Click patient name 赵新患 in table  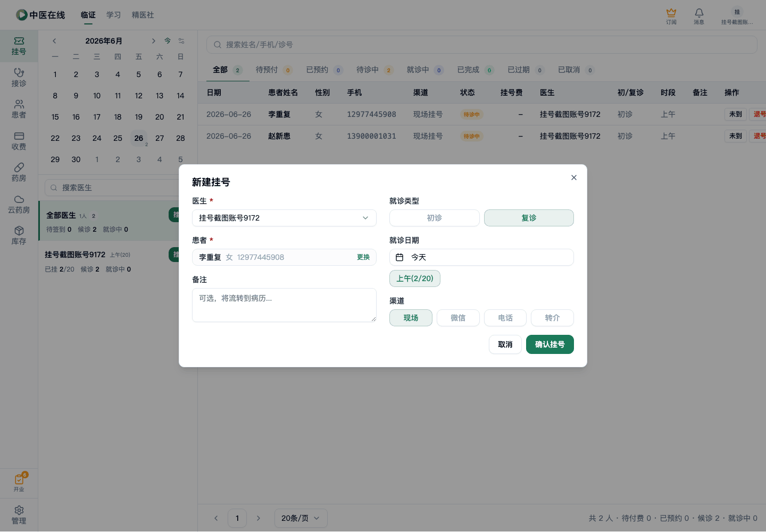(x=279, y=136)
